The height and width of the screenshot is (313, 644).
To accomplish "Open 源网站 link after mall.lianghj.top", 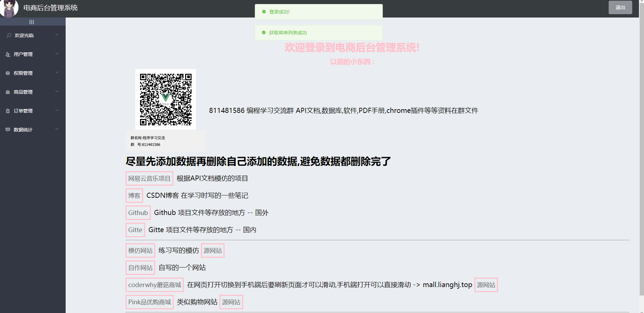I will [486, 285].
